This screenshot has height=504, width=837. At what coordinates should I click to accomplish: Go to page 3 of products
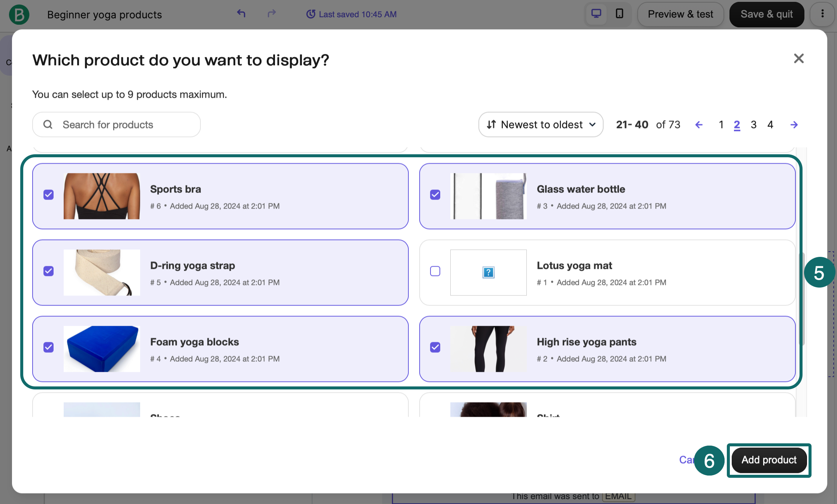[753, 125]
